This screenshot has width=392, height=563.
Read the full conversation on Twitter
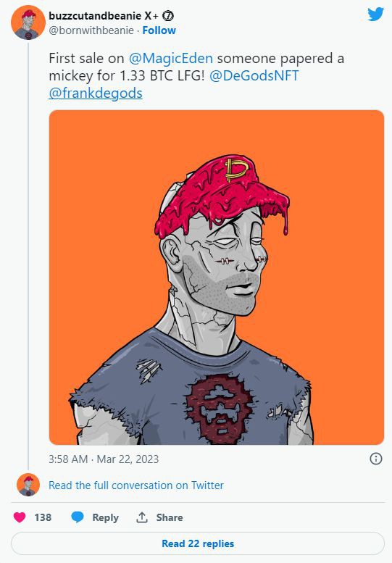[136, 485]
